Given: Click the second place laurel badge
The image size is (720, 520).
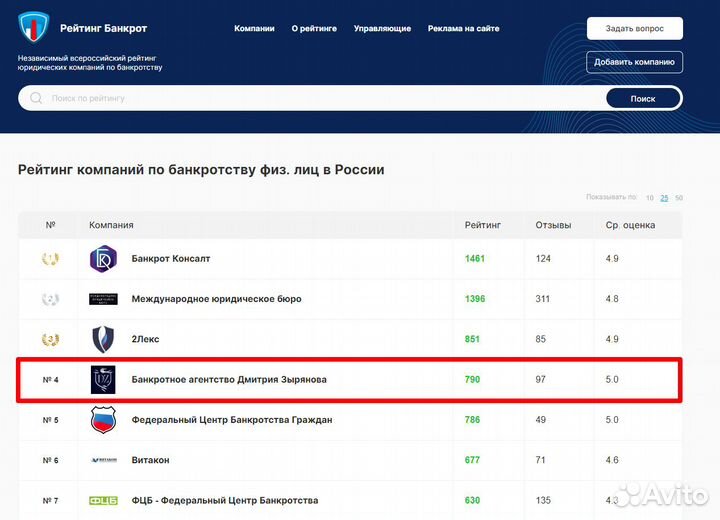Looking at the screenshot, I should pos(50,299).
